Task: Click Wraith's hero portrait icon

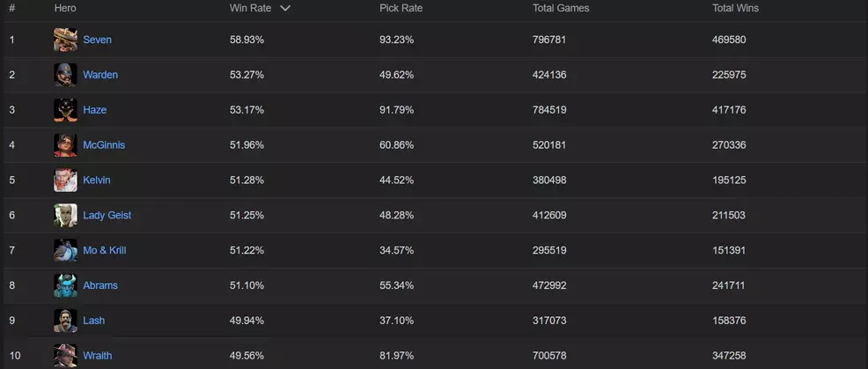Action: 65,355
